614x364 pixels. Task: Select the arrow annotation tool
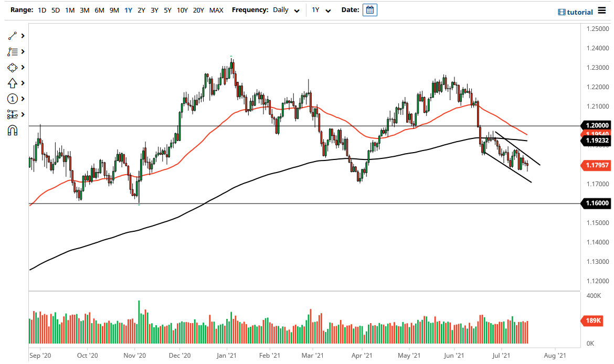[13, 83]
